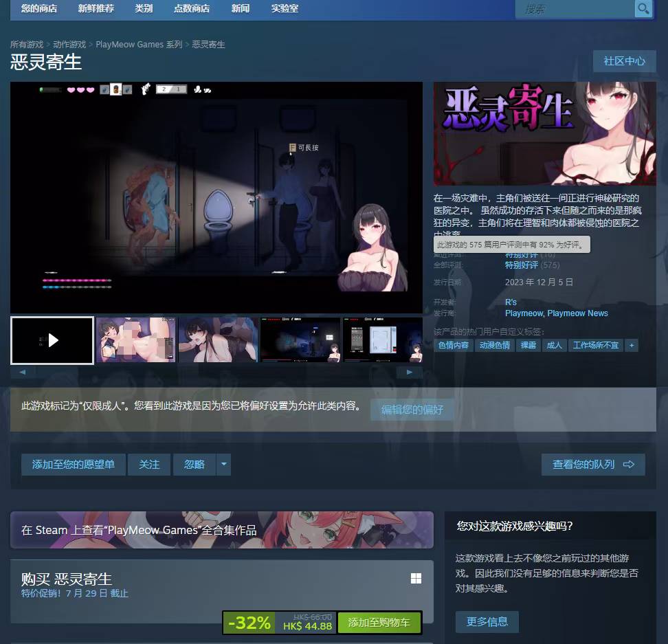The image size is (668, 644).
Task: Click the 恶灵寄生 breadcrumb link
Action: [208, 44]
